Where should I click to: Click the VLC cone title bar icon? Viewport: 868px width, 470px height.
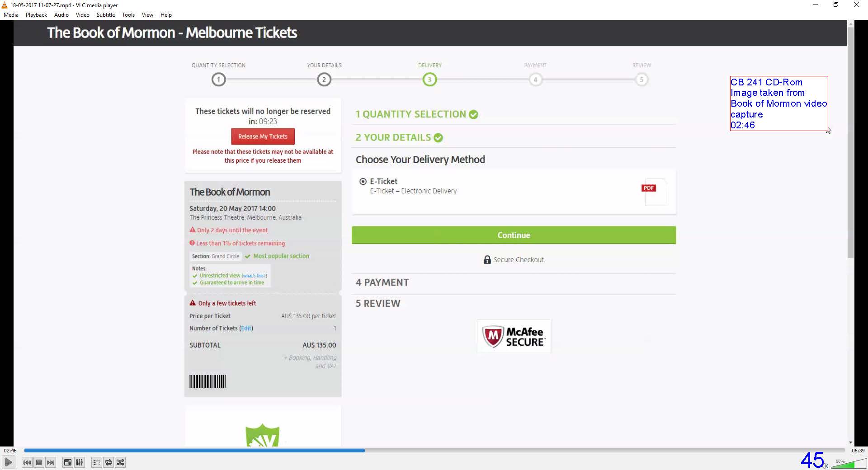click(x=5, y=5)
